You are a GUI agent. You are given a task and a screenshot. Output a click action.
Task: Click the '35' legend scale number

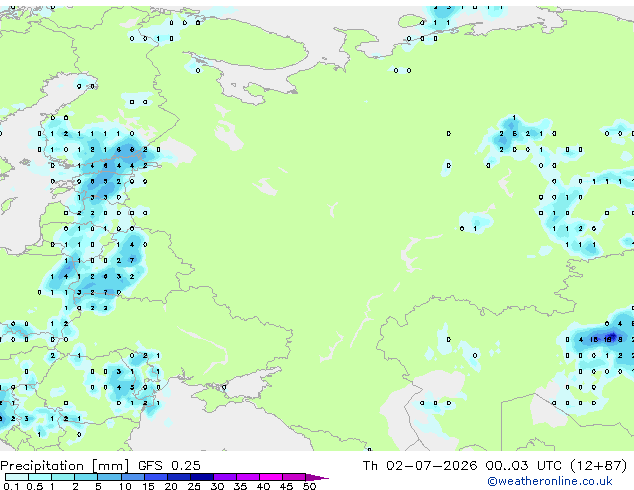pyautogui.click(x=240, y=486)
